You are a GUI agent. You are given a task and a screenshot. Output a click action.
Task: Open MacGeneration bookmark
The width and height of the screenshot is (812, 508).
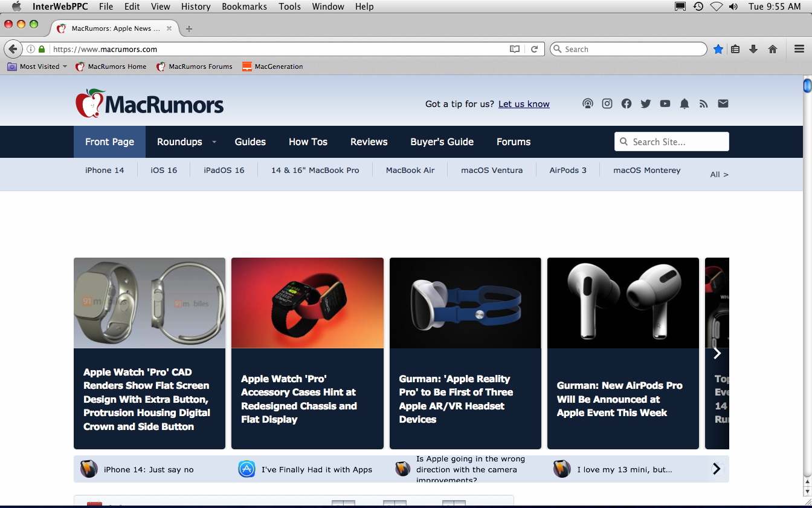tap(272, 67)
